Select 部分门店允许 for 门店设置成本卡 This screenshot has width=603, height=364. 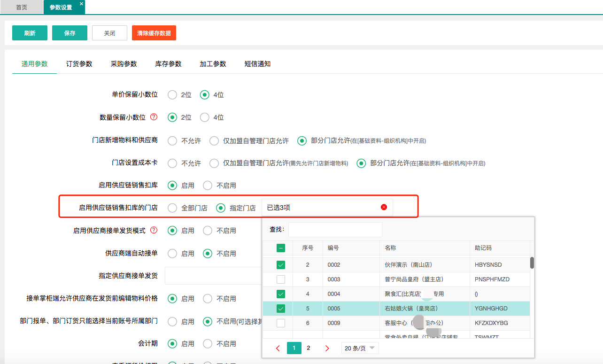pos(361,163)
